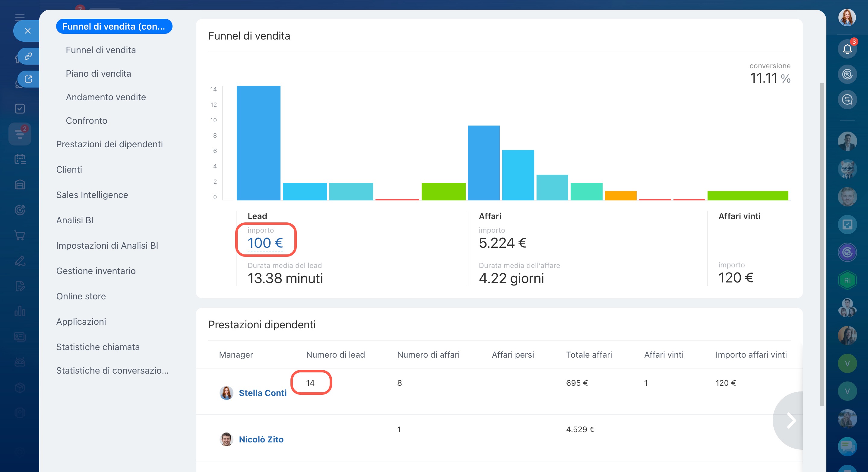Select Piano di vendita report

click(98, 74)
